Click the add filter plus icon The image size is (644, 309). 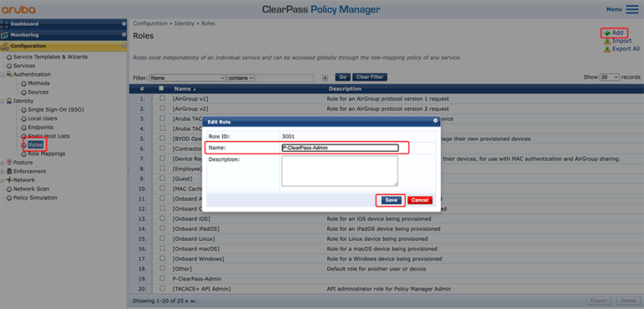click(325, 77)
